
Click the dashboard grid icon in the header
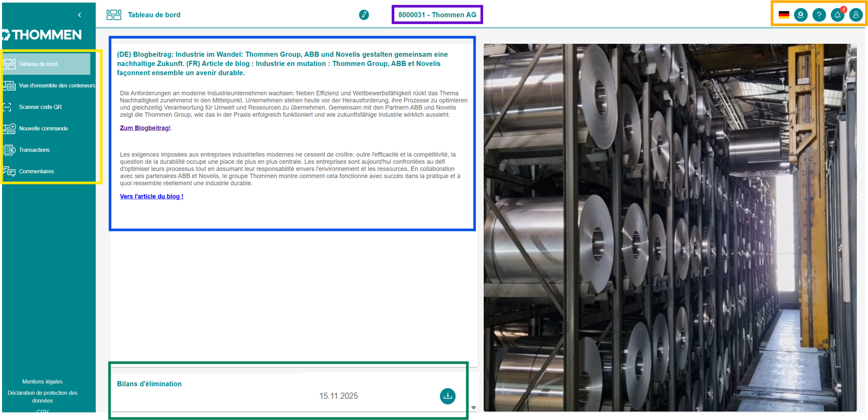(114, 15)
